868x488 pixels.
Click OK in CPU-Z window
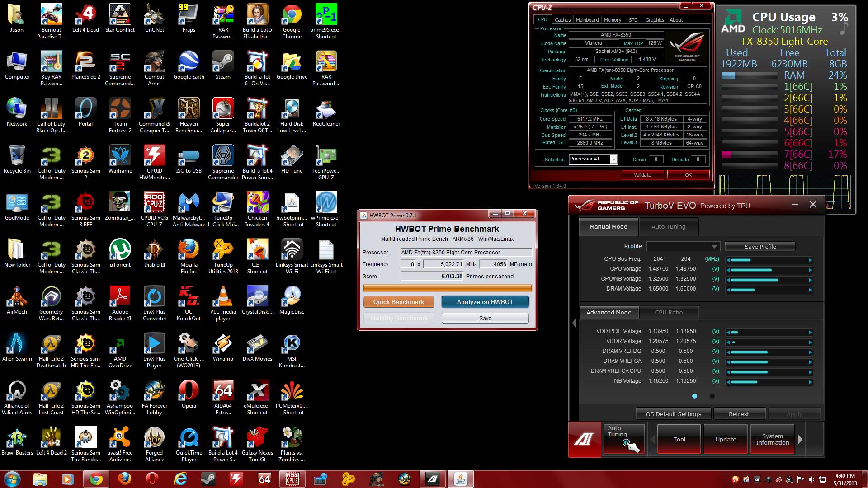688,175
